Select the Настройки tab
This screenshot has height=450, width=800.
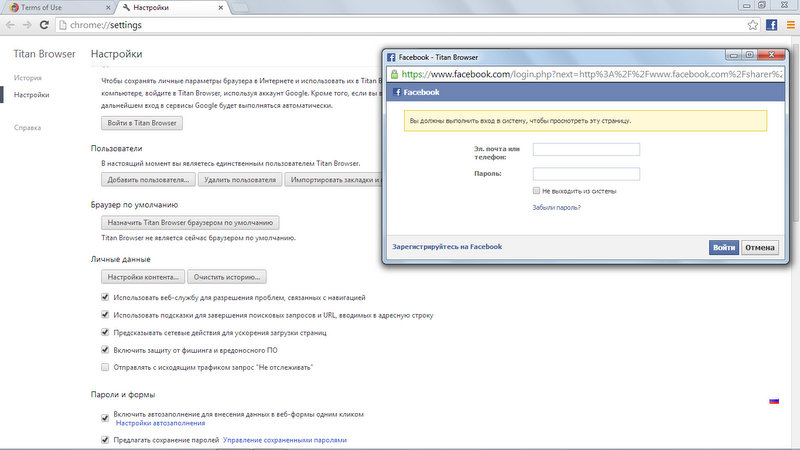[x=172, y=8]
